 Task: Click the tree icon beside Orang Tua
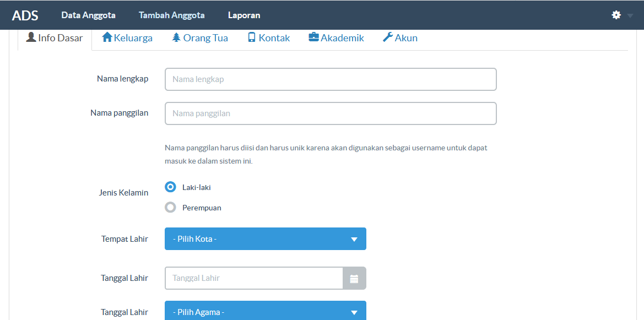click(x=175, y=37)
